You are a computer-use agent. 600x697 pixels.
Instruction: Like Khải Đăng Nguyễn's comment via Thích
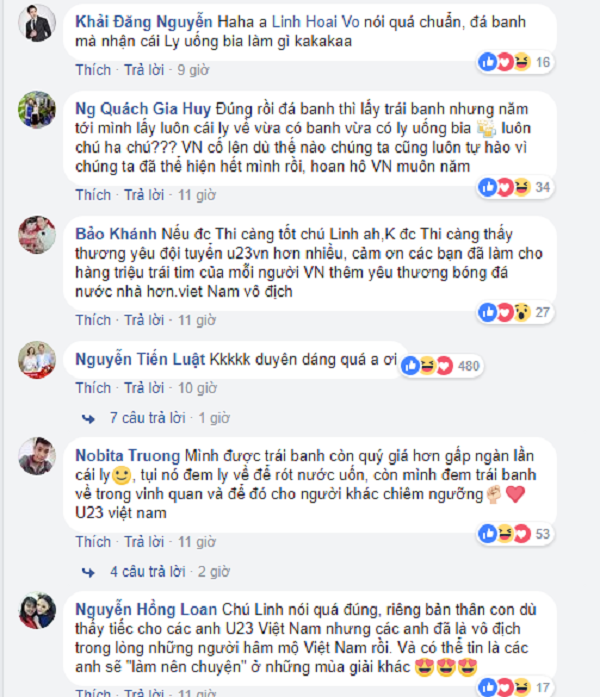click(93, 70)
